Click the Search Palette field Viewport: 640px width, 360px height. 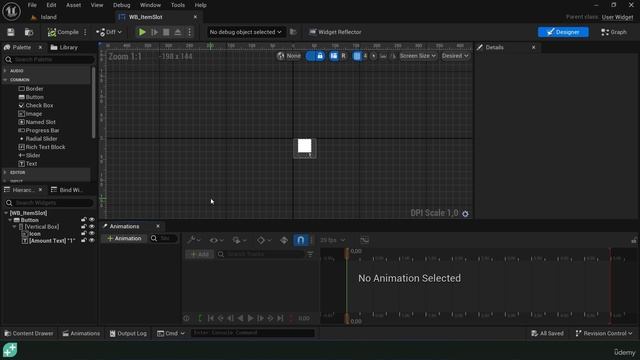coord(50,60)
